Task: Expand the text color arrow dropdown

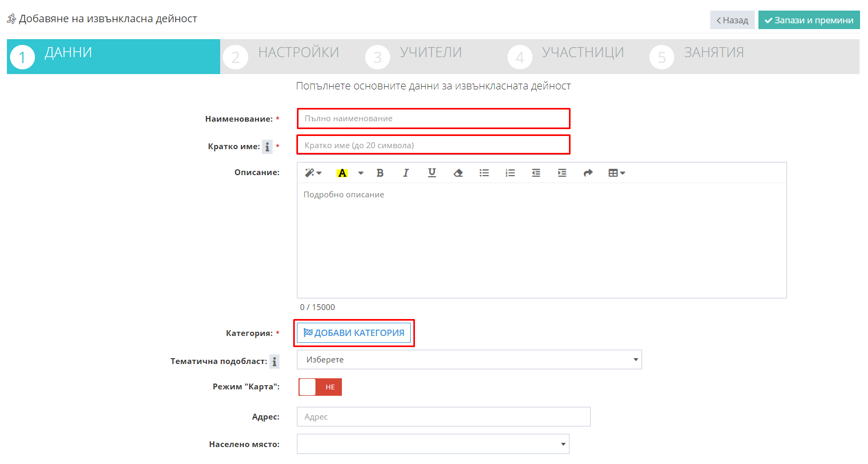Action: pyautogui.click(x=361, y=173)
